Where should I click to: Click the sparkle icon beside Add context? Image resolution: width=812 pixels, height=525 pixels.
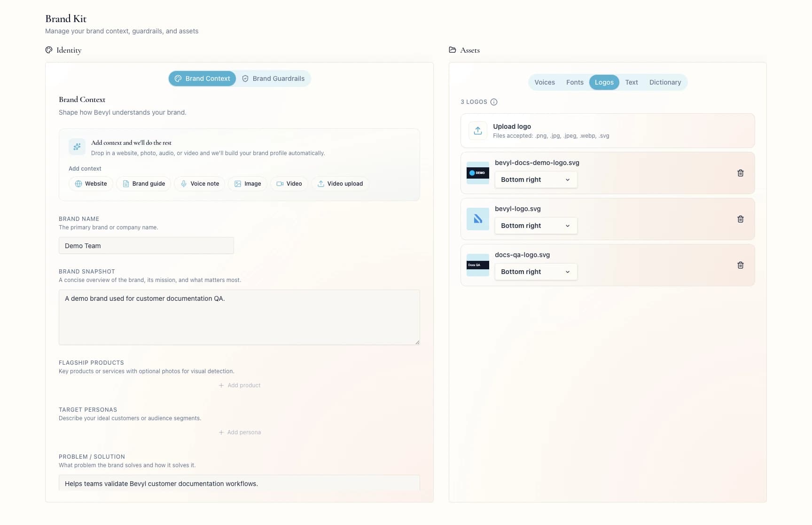[x=77, y=147]
